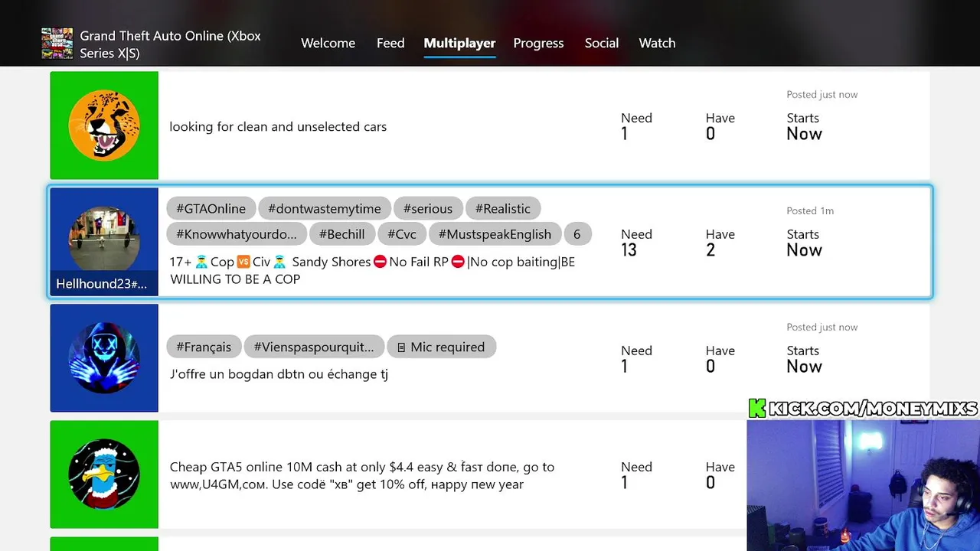The width and height of the screenshot is (980, 551).
Task: Click the #Cvc tag
Action: tap(402, 234)
